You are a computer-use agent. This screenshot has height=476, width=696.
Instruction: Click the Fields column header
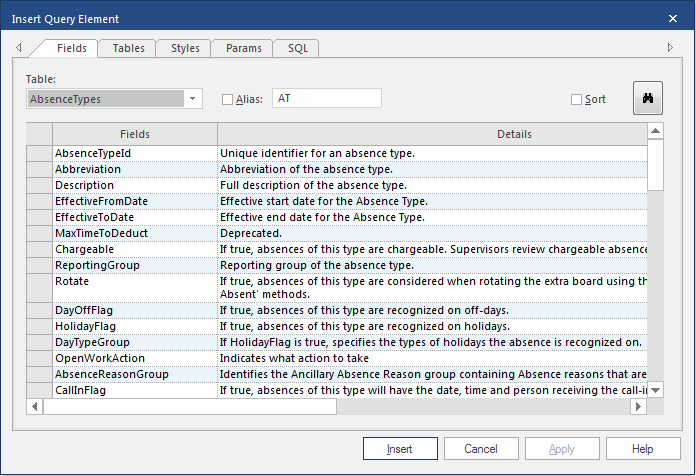tap(135, 134)
